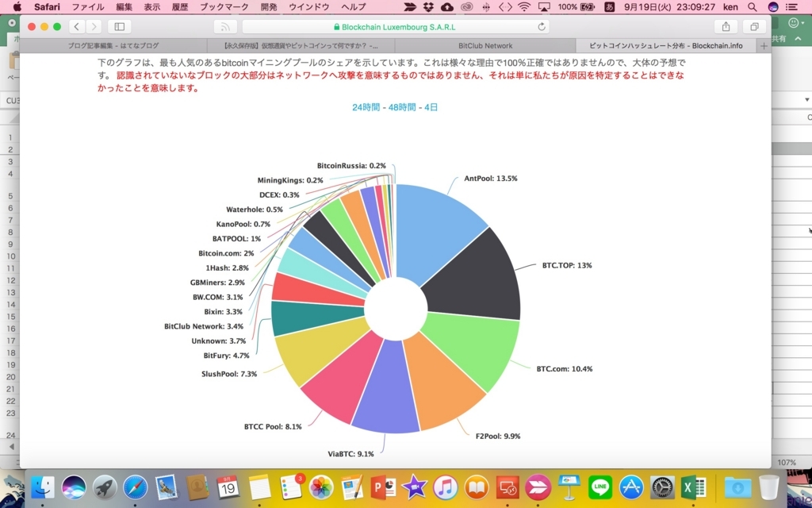Show 48時間 hashrate distribution link
Viewport: 812px width, 508px height.
pyautogui.click(x=402, y=107)
